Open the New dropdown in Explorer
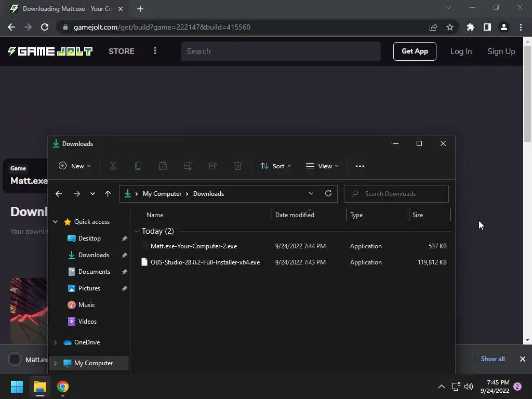Image resolution: width=532 pixels, height=399 pixels. click(75, 166)
